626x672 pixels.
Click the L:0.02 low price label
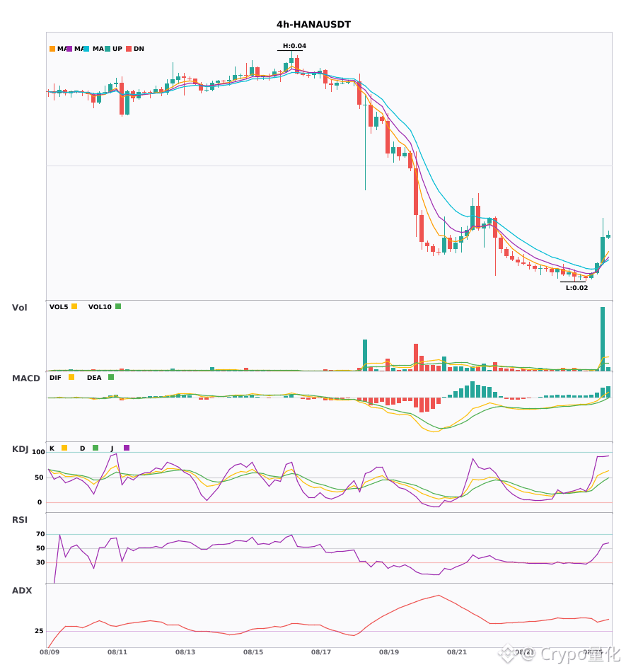point(576,288)
